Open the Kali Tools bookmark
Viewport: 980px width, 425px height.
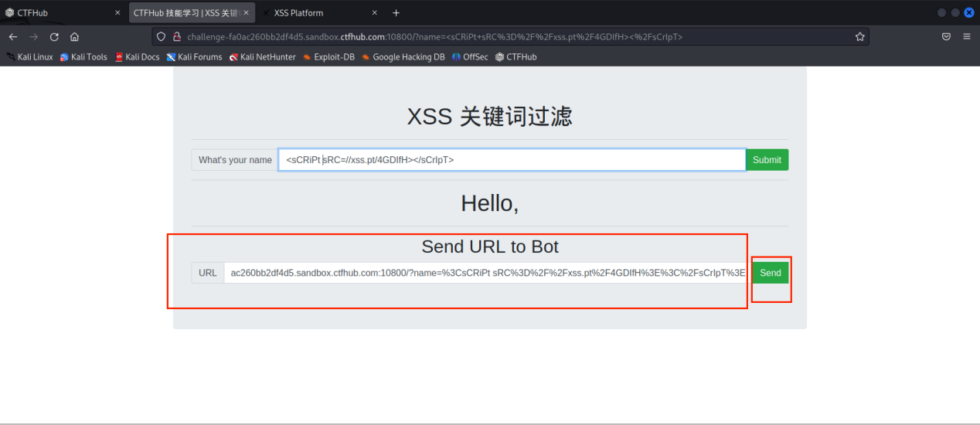tap(83, 56)
